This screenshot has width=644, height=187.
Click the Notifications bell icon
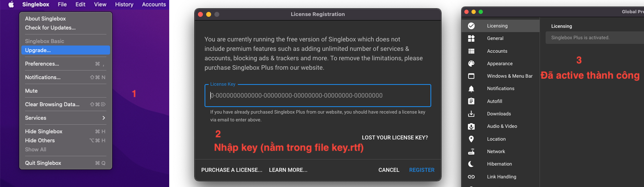click(x=471, y=89)
